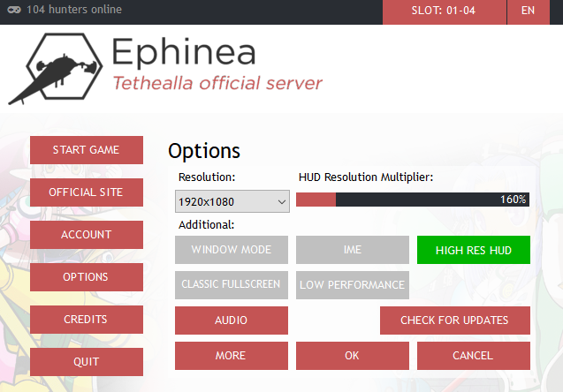Click the gamepad icon beside hunters online
Image resolution: width=563 pixels, height=392 pixels.
[14, 10]
